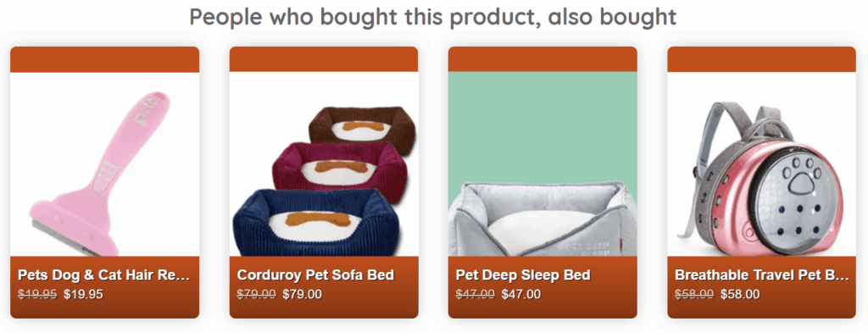Click the Pets Dog & Cat Hair Re… title
868x333 pixels.
tap(104, 275)
